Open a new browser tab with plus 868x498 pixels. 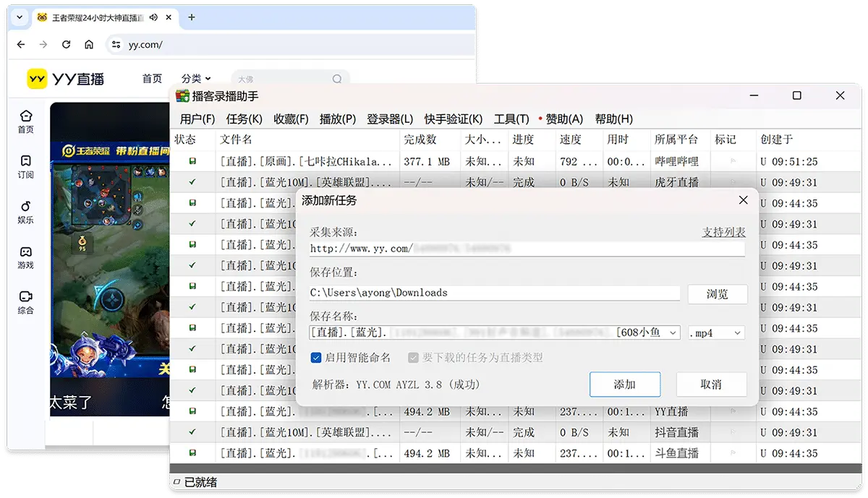pyautogui.click(x=191, y=17)
